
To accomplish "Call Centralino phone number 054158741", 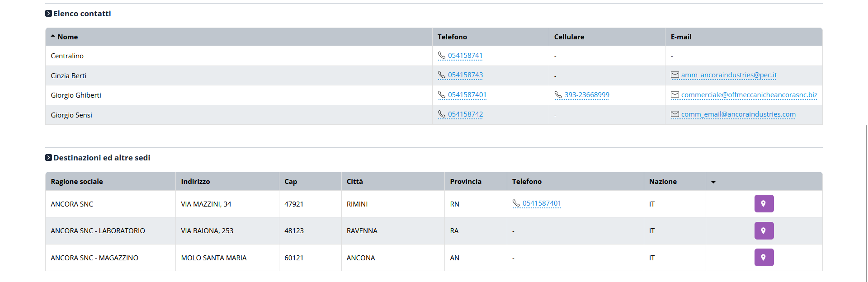I will point(465,56).
